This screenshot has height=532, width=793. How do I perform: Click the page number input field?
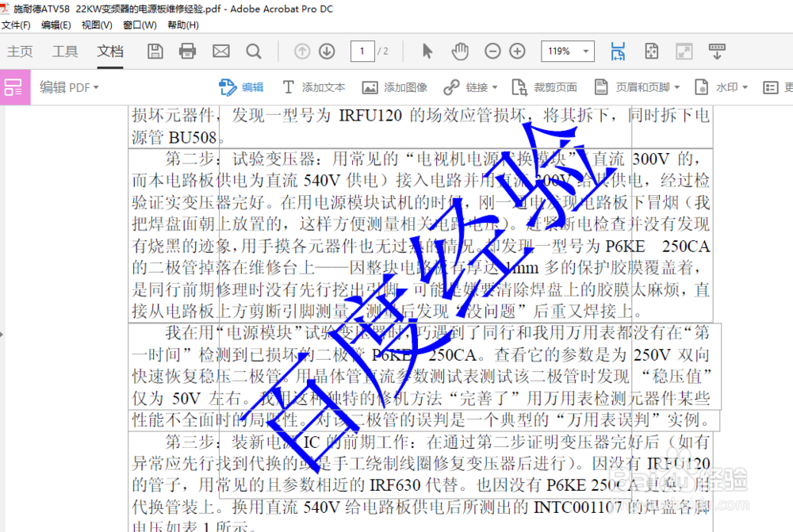(x=362, y=51)
